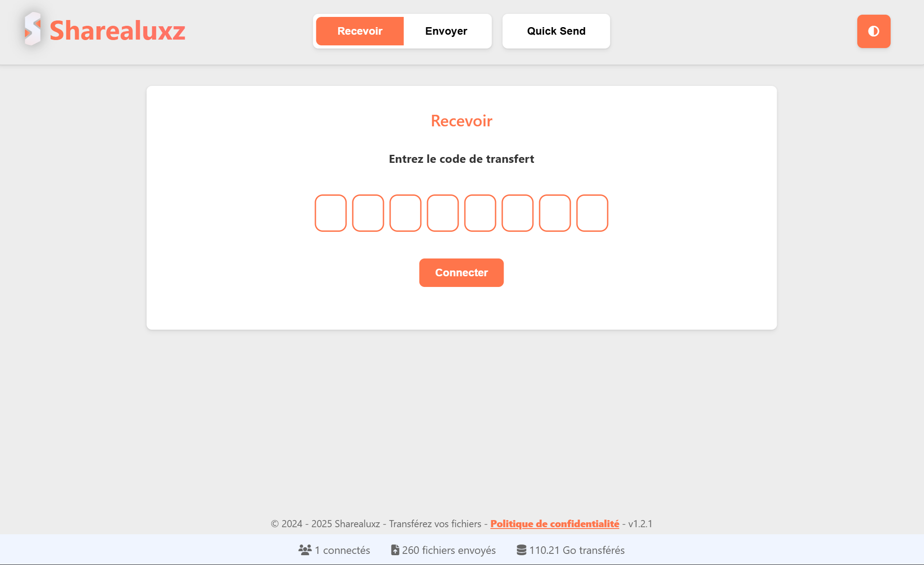Select the third code input box
The image size is (924, 565).
(405, 213)
